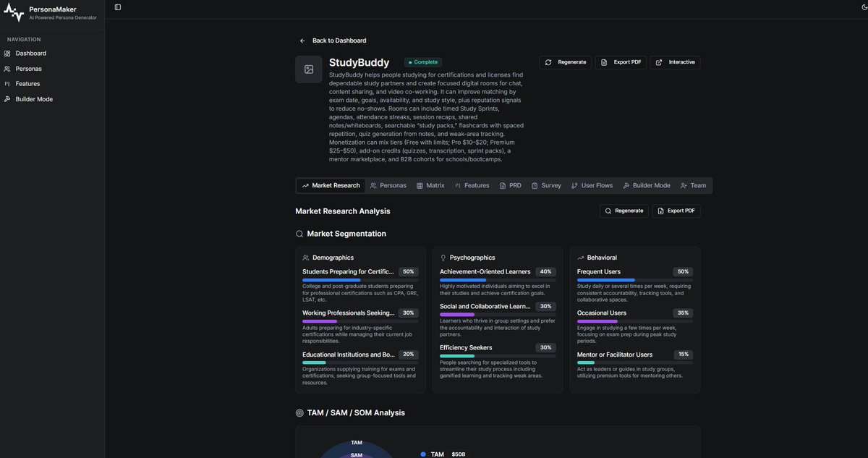Click the Complete status badge
The image size is (868, 458).
click(423, 62)
